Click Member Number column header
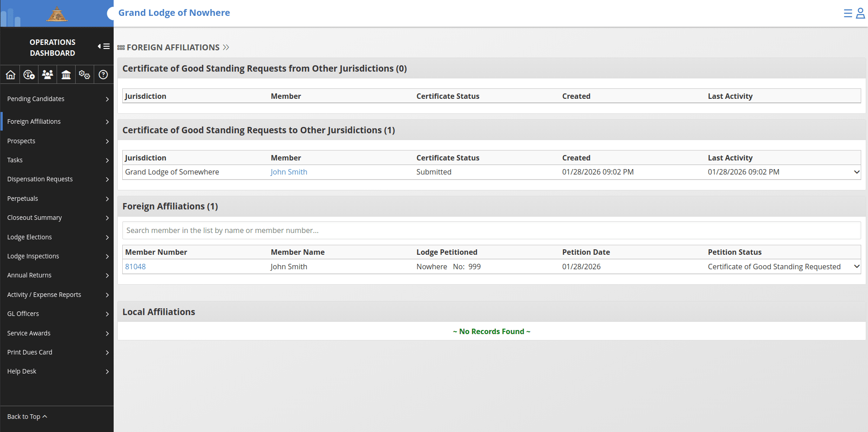 156,252
